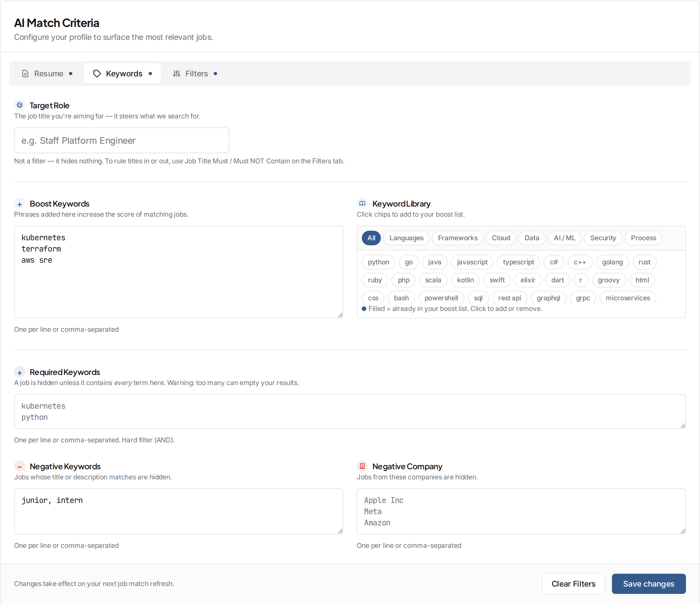Click inside the Negative Company textarea

point(521,512)
